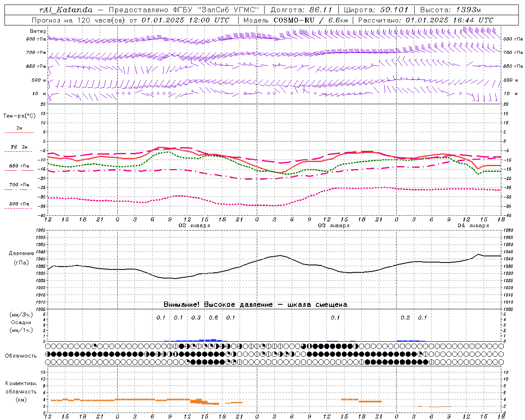Image resolution: width=525 pixels, height=420 pixels.
Task: Click the precipitation value 0.2
Action: (405, 317)
